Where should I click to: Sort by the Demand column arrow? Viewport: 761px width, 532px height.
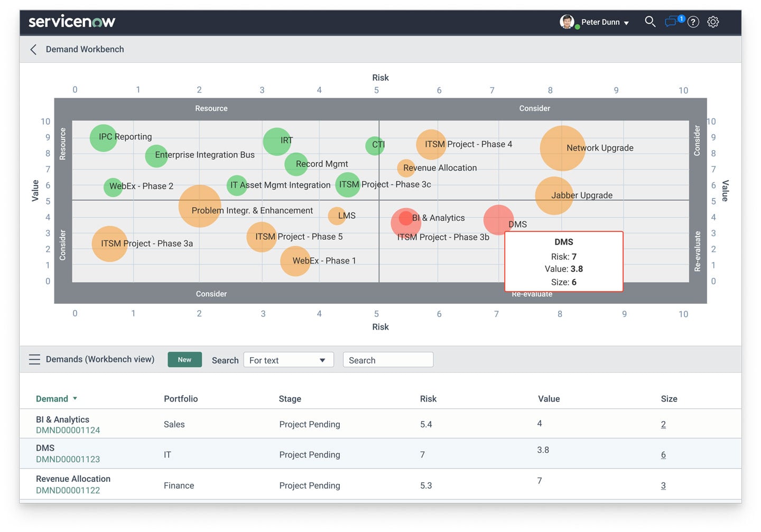point(75,399)
